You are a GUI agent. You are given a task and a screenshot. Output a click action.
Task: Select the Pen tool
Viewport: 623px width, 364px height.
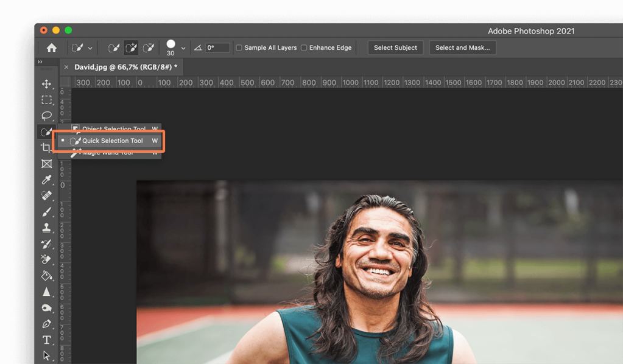(46, 324)
